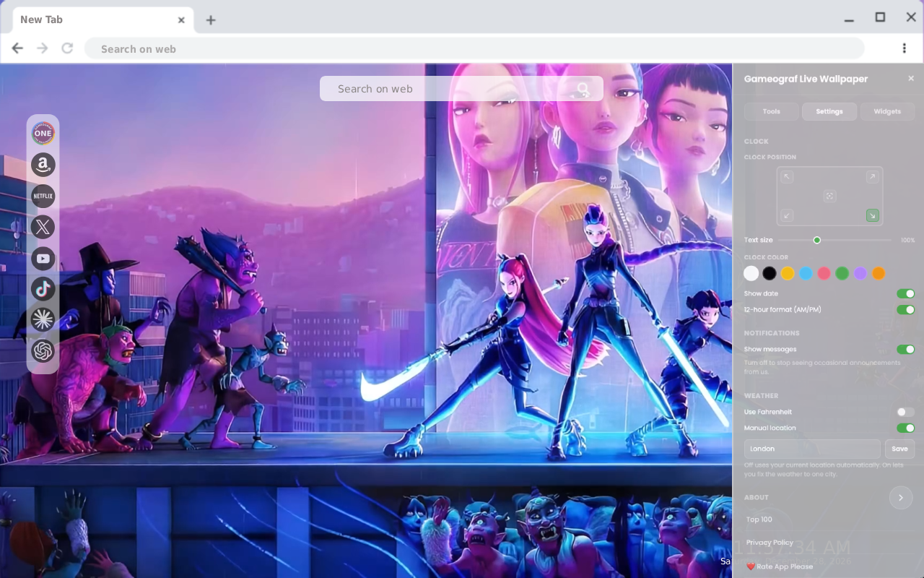Switch to the Widgets tab
The image size is (924, 578).
(887, 111)
